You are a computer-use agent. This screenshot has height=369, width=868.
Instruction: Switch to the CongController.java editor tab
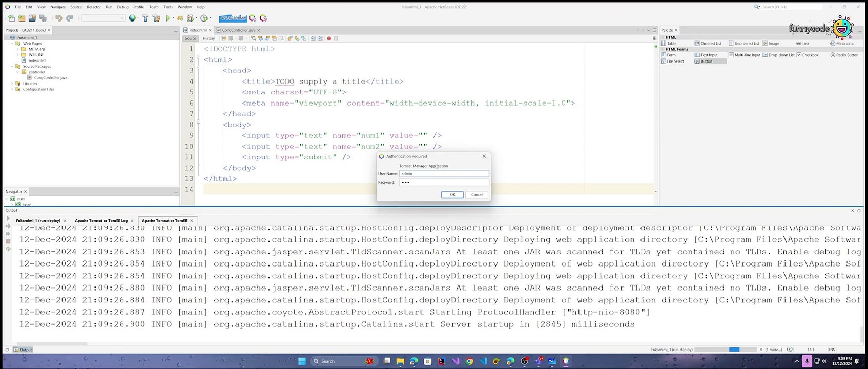(238, 30)
